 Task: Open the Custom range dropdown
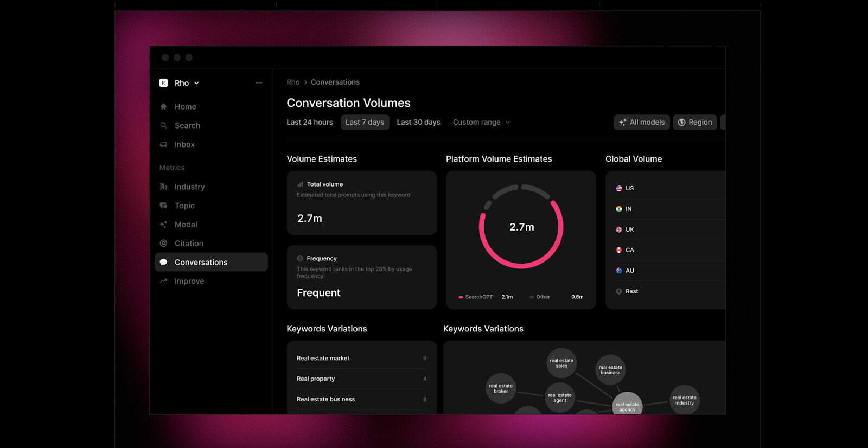481,123
